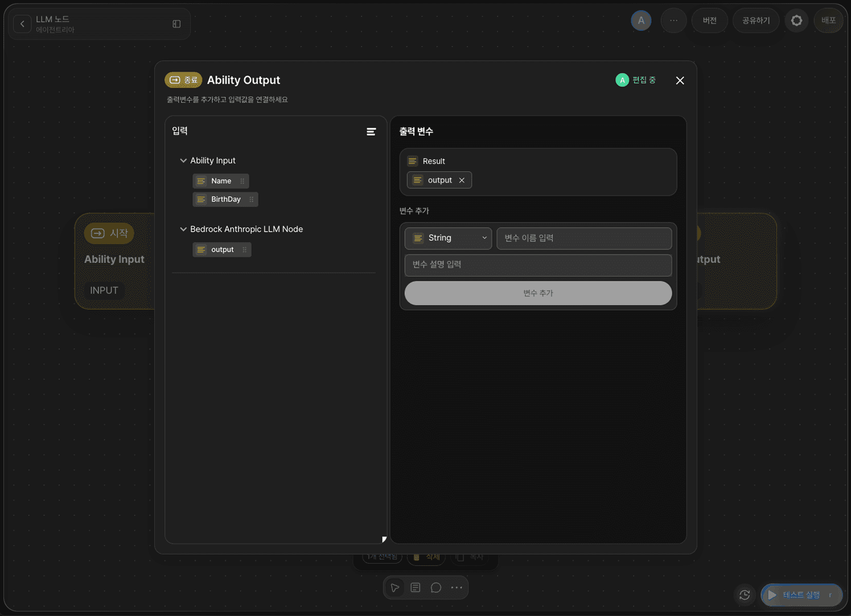Image resolution: width=851 pixels, height=616 pixels.
Task: Select the Name variable chip
Action: click(221, 181)
